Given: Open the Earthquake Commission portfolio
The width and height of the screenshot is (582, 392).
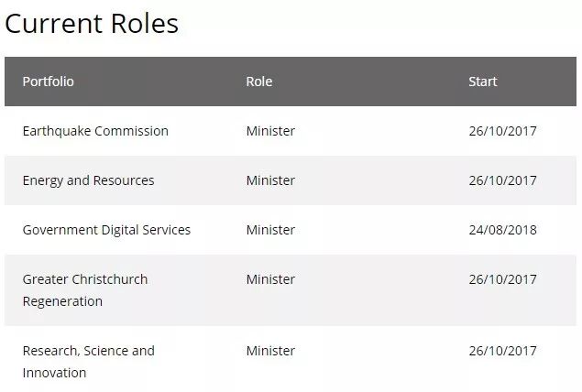Looking at the screenshot, I should point(95,131).
